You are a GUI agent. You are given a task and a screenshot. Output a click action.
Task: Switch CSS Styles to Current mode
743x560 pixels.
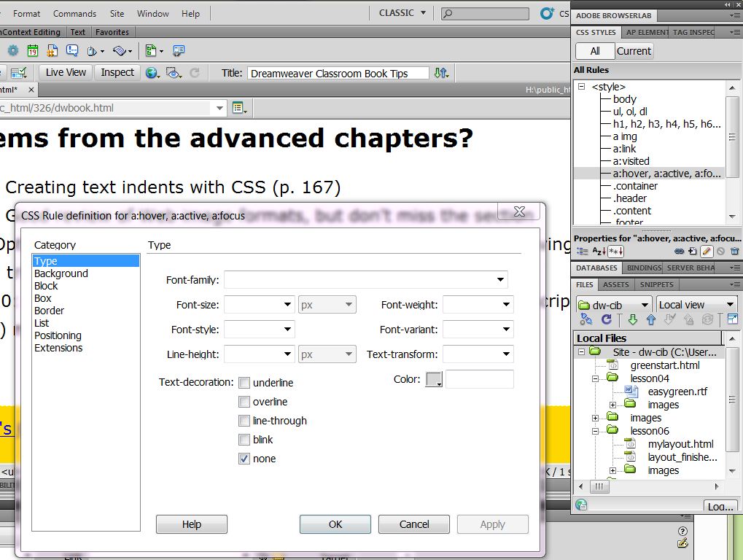point(634,51)
